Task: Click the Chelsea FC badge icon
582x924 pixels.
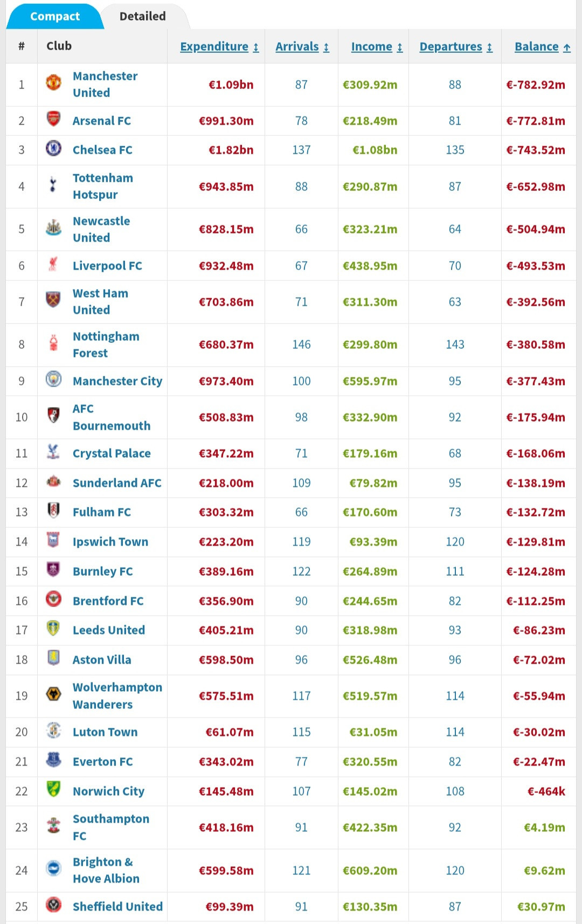Action: pos(53,148)
